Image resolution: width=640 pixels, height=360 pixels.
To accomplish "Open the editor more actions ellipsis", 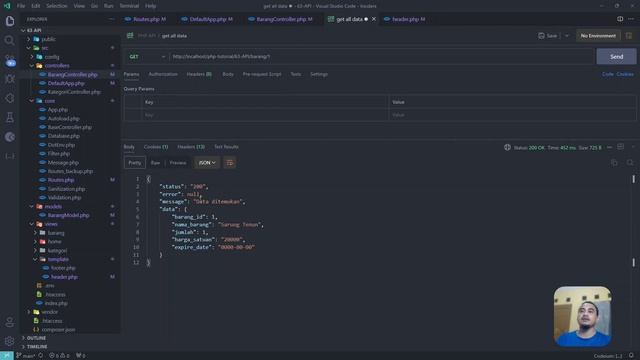I will coord(631,19).
